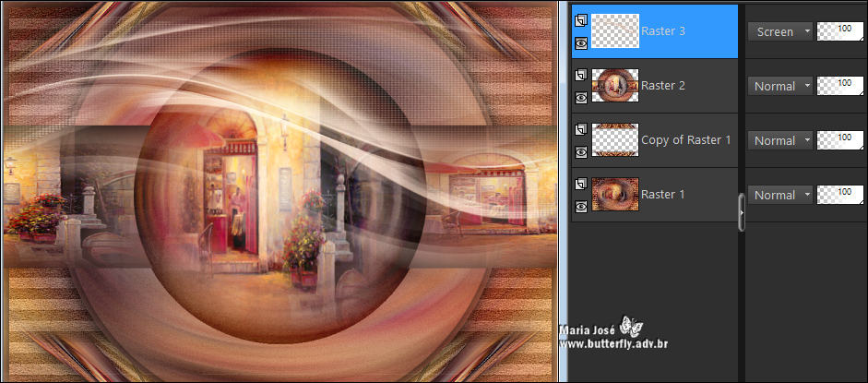
Task: Select Copy of Raster 1 thumbnail
Action: (615, 139)
